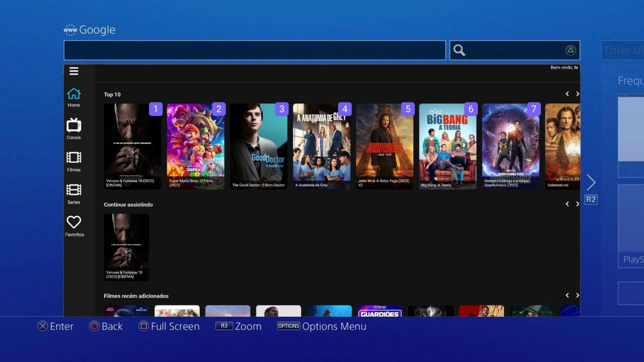
Task: Click the triangle button icon in search box
Action: [x=571, y=50]
